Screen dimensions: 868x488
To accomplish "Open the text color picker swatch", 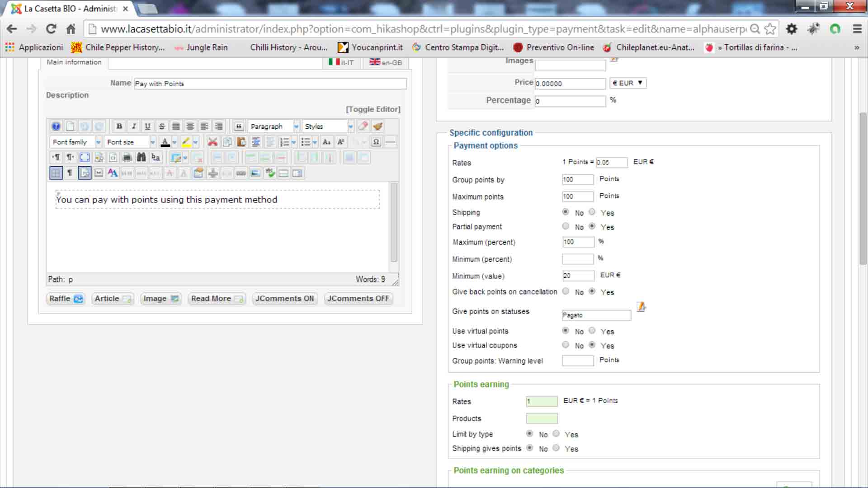I will coord(165,142).
